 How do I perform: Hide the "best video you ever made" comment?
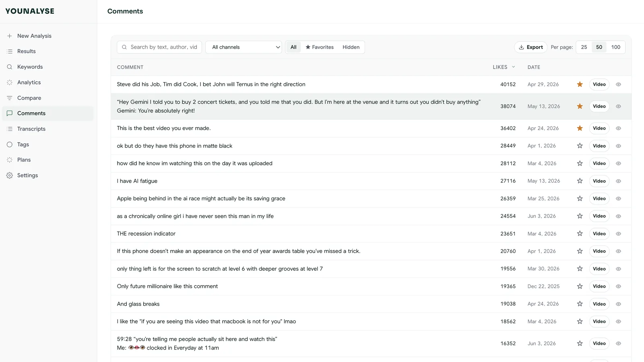619,128
